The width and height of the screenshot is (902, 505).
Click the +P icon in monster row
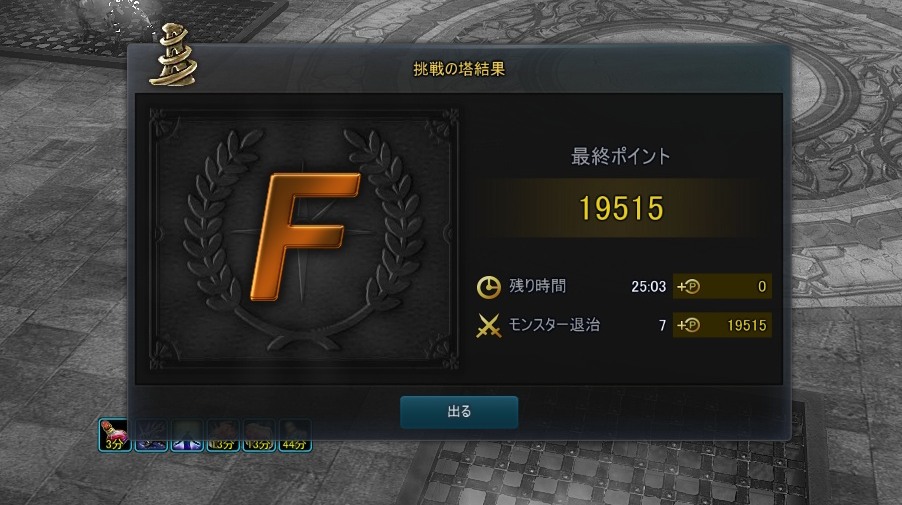point(688,326)
